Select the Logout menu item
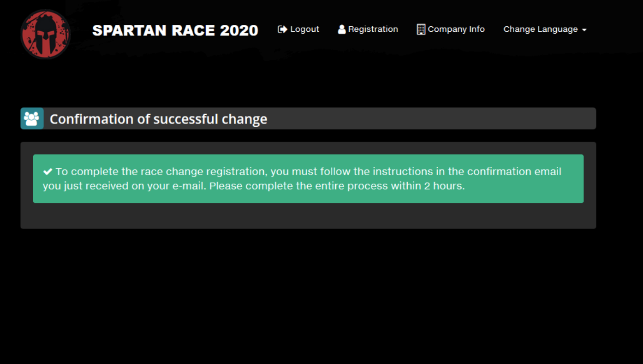This screenshot has width=643, height=364. [x=304, y=29]
